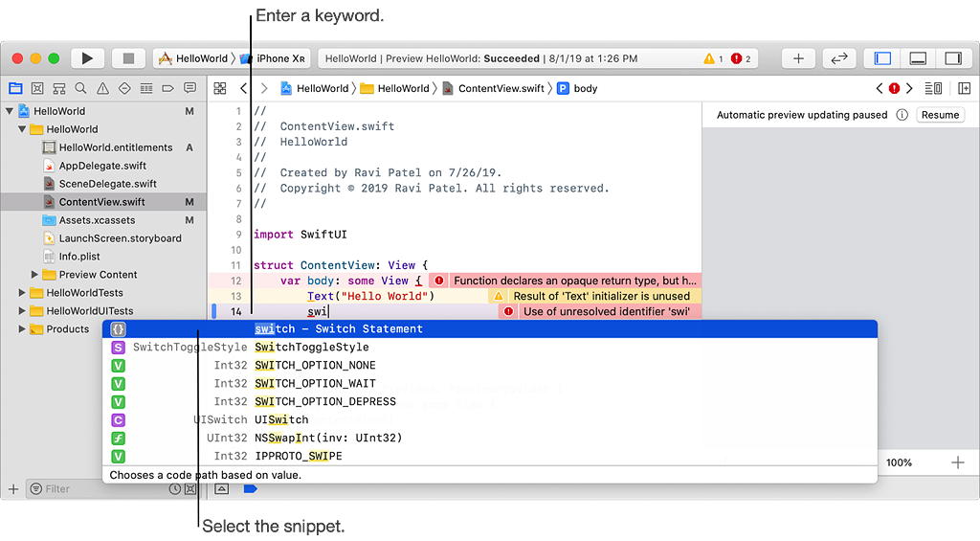The image size is (980, 541).
Task: Click the red error count indicator
Action: click(x=741, y=58)
